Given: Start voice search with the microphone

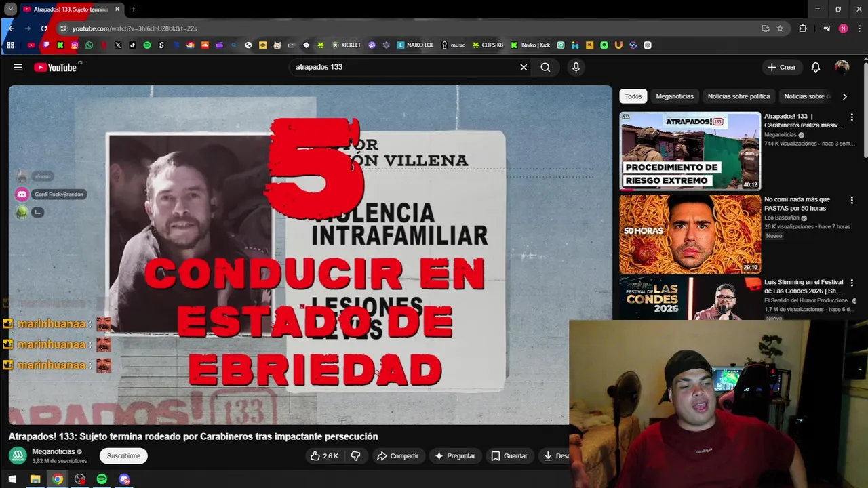Looking at the screenshot, I should (576, 67).
